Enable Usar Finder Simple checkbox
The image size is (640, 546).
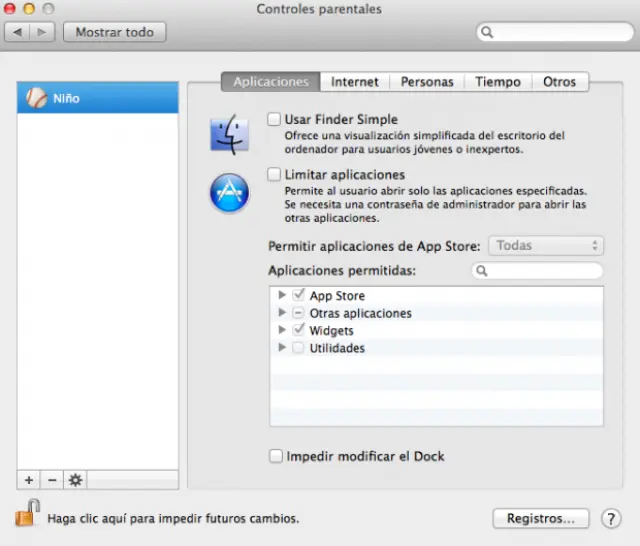(x=274, y=119)
